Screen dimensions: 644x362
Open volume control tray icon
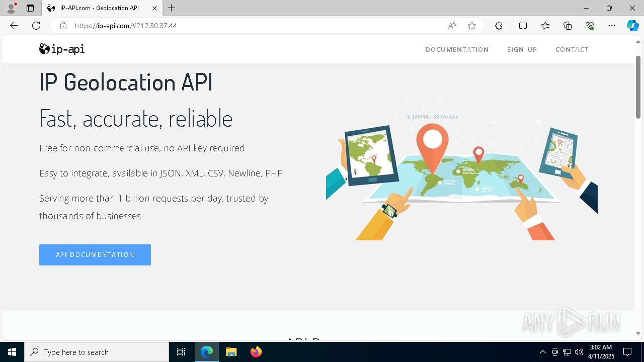point(579,352)
